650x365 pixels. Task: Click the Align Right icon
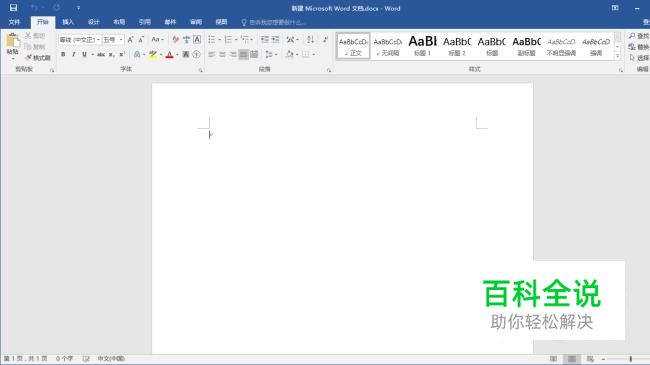(233, 54)
